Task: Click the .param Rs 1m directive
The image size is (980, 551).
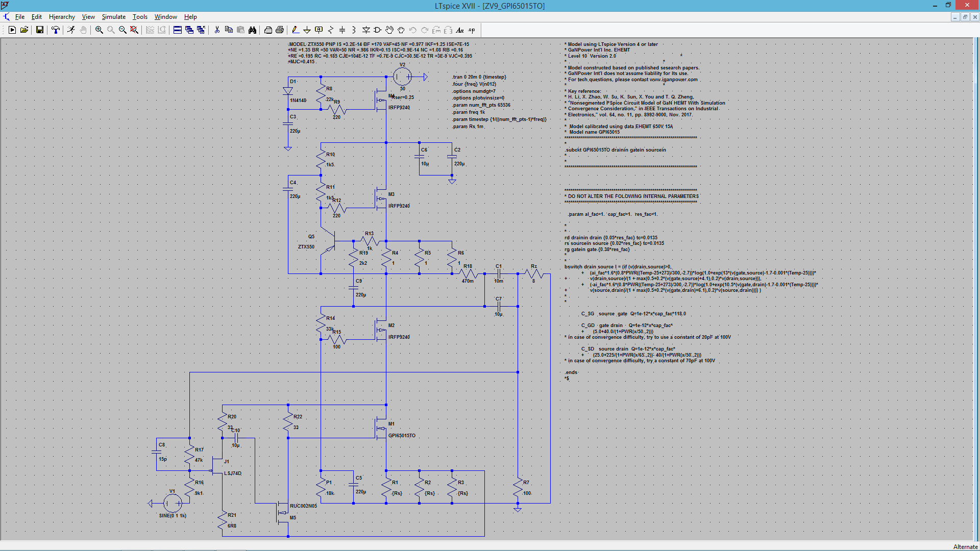Action: [468, 127]
